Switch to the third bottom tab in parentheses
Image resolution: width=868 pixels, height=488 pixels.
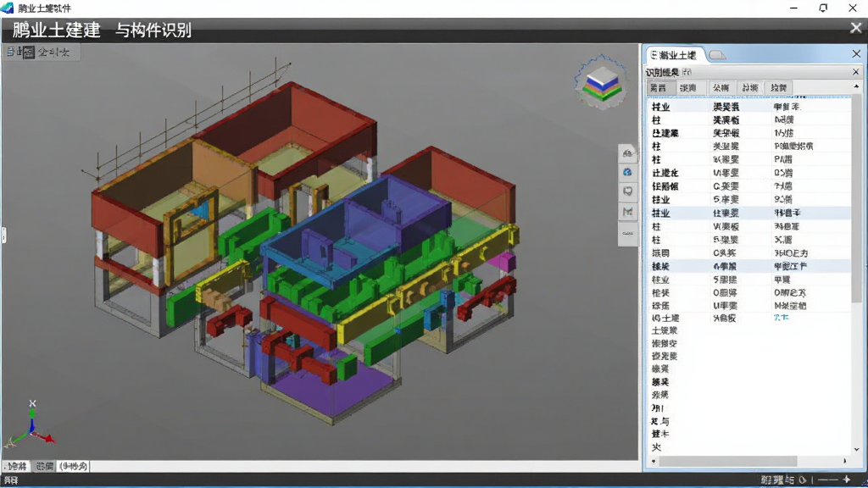point(74,467)
